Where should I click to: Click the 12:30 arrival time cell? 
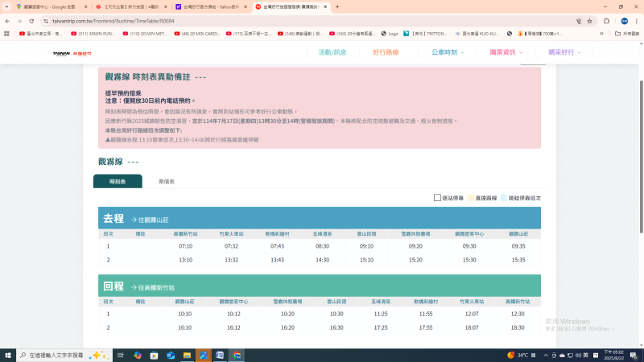pos(518,314)
